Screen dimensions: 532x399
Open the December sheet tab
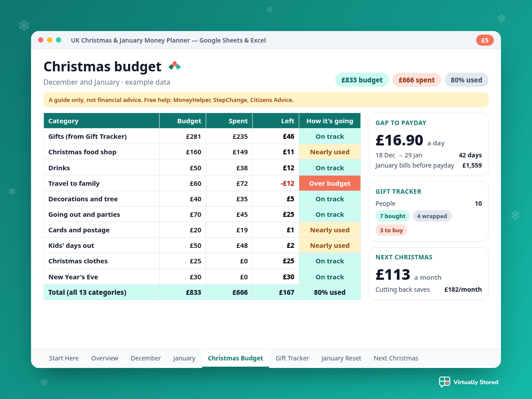(x=146, y=358)
